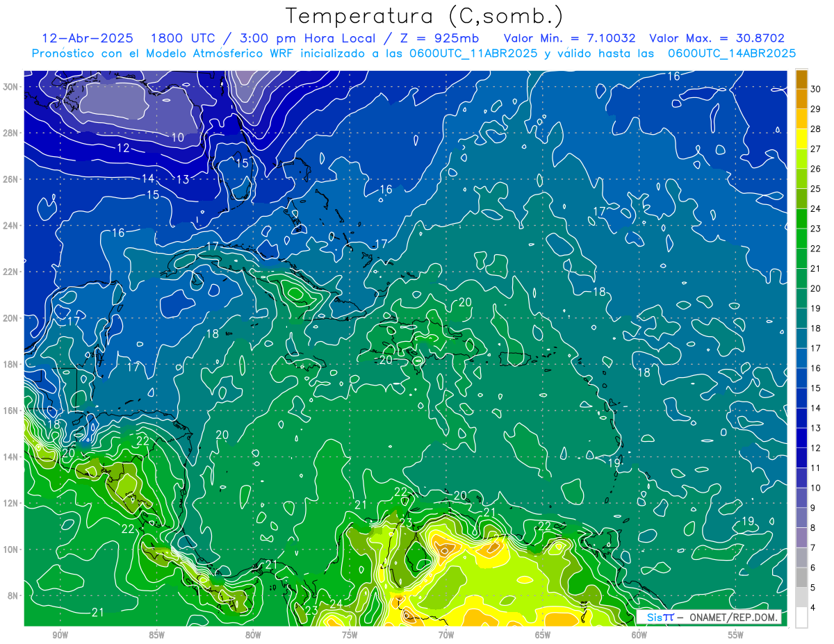This screenshot has width=834, height=644.
Task: Click the contour label "14" on the map
Action: (148, 179)
